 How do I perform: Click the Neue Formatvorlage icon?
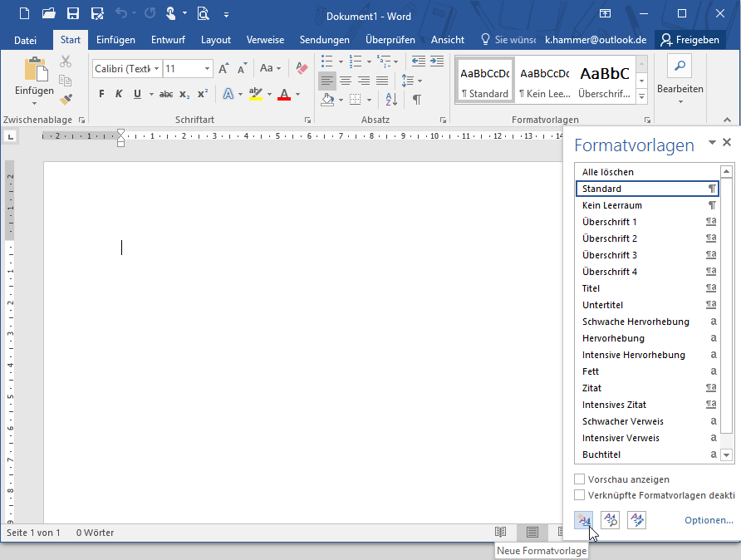point(583,520)
